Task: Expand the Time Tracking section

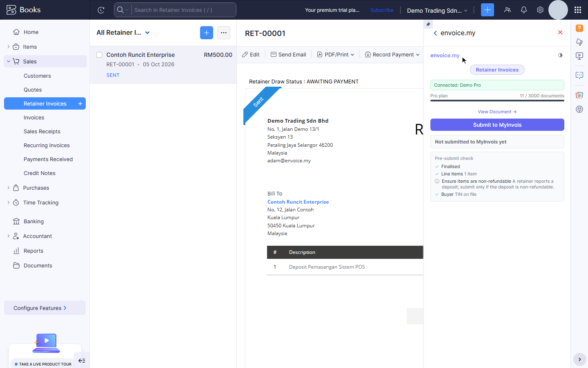Action: point(9,203)
